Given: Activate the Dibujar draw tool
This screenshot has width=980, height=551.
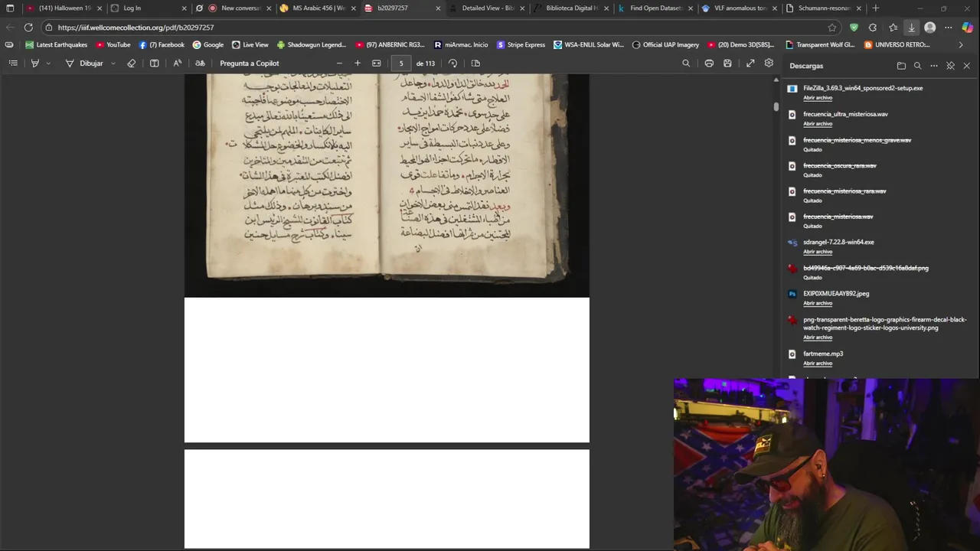Looking at the screenshot, I should pos(84,64).
